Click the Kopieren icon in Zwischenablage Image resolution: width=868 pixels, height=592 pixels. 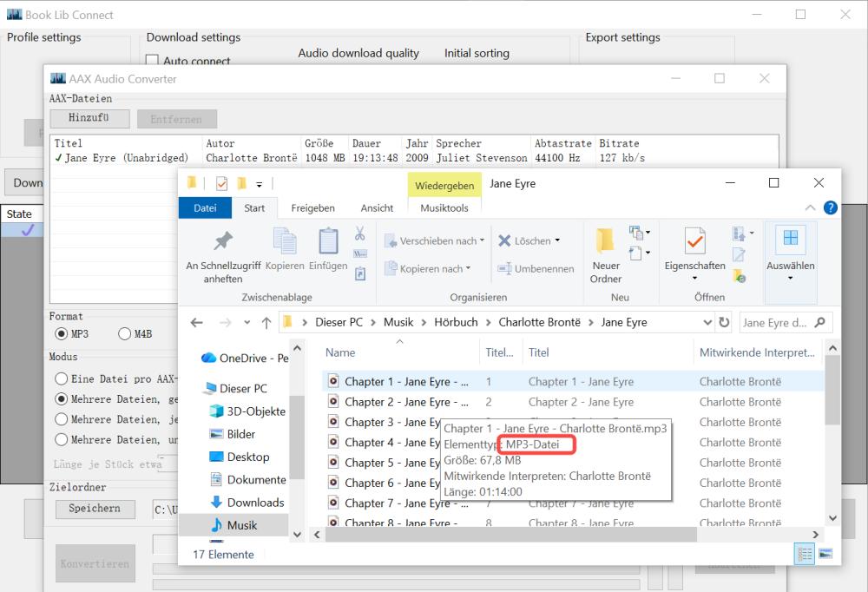click(x=285, y=241)
